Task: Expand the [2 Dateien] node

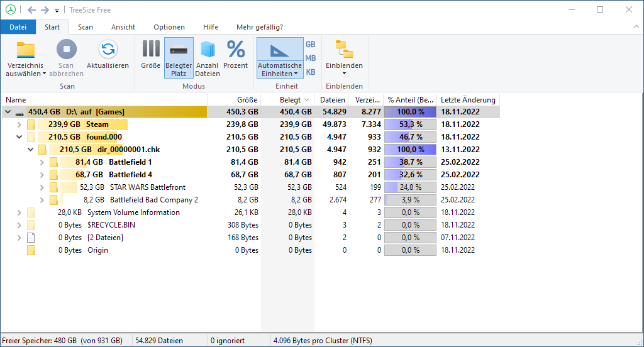Action: coord(19,238)
